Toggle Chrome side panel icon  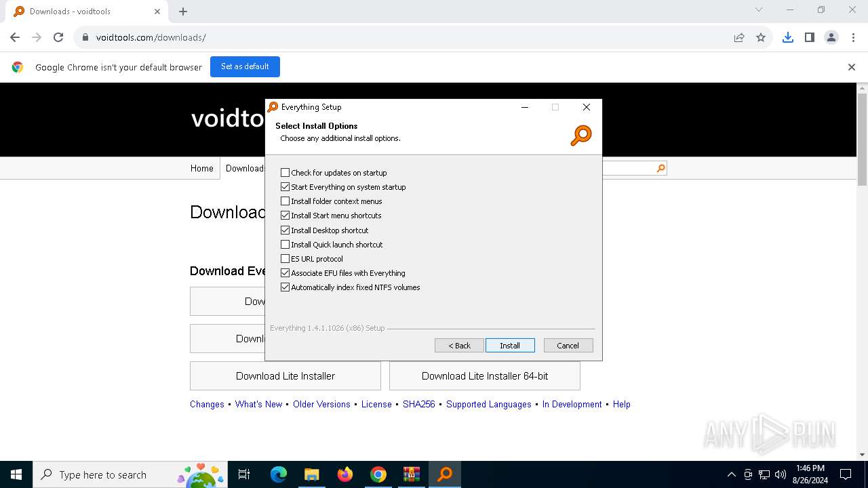[809, 37]
